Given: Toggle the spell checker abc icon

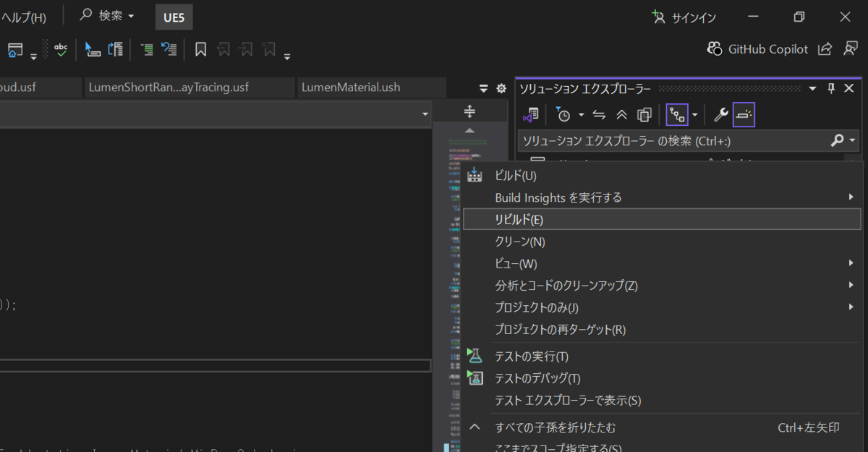Looking at the screenshot, I should click(61, 49).
